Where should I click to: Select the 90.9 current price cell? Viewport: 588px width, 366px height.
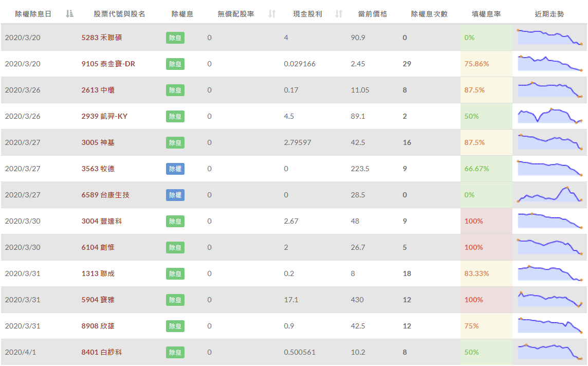click(x=358, y=38)
